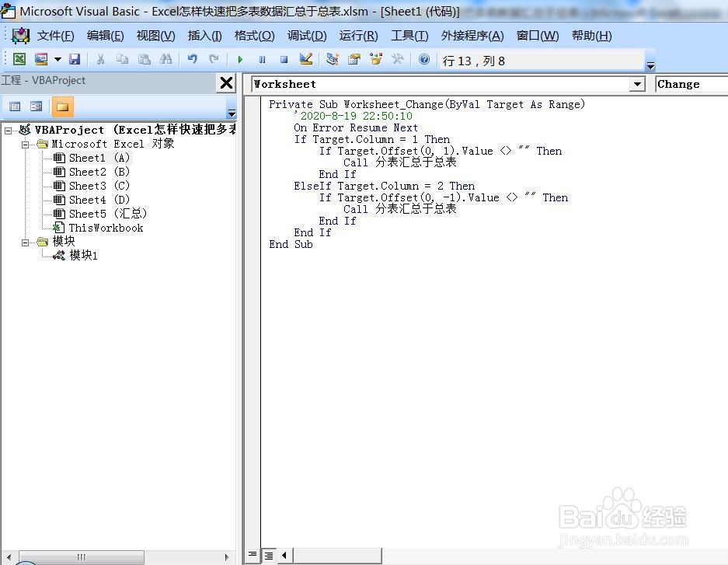Select Sheet1 (A) in the project tree
The image size is (728, 565).
[x=99, y=158]
